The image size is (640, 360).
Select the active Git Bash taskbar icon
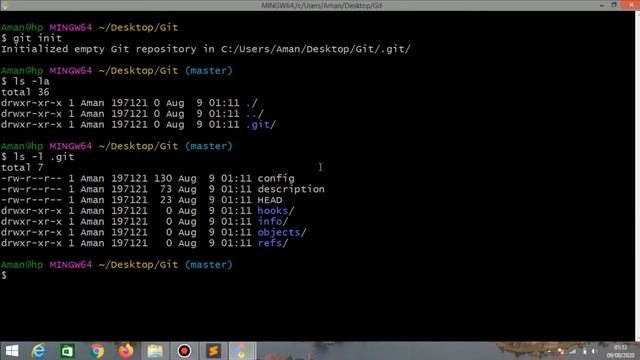click(x=242, y=351)
